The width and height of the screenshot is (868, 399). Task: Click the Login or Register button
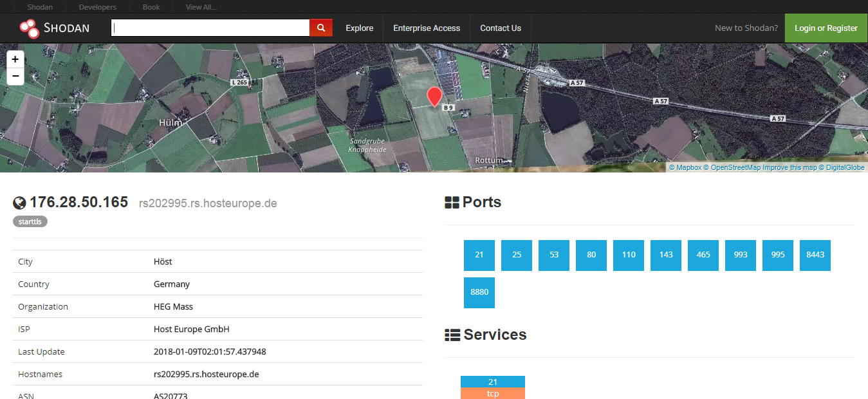(826, 28)
